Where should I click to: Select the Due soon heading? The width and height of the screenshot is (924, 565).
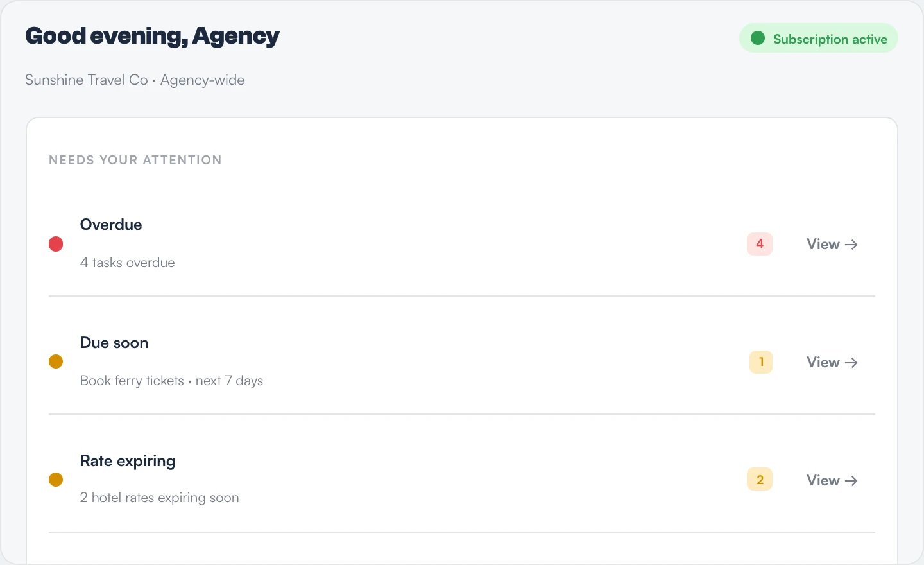[x=114, y=343]
